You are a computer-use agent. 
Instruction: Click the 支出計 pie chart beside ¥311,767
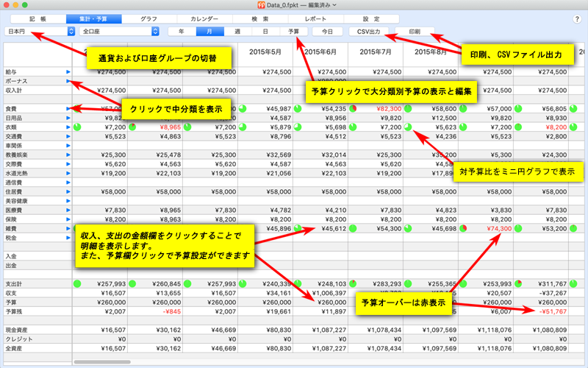[518, 283]
